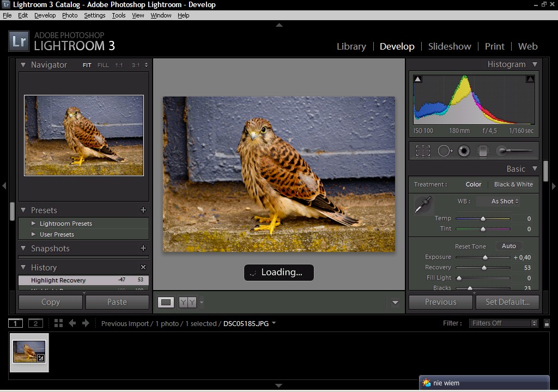
Task: Toggle highlight clipping indicator in histogram
Action: (530, 79)
